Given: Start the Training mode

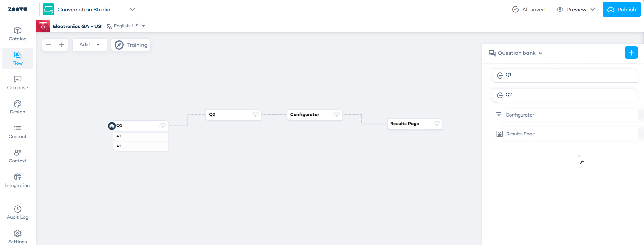Looking at the screenshot, I should click(x=131, y=45).
